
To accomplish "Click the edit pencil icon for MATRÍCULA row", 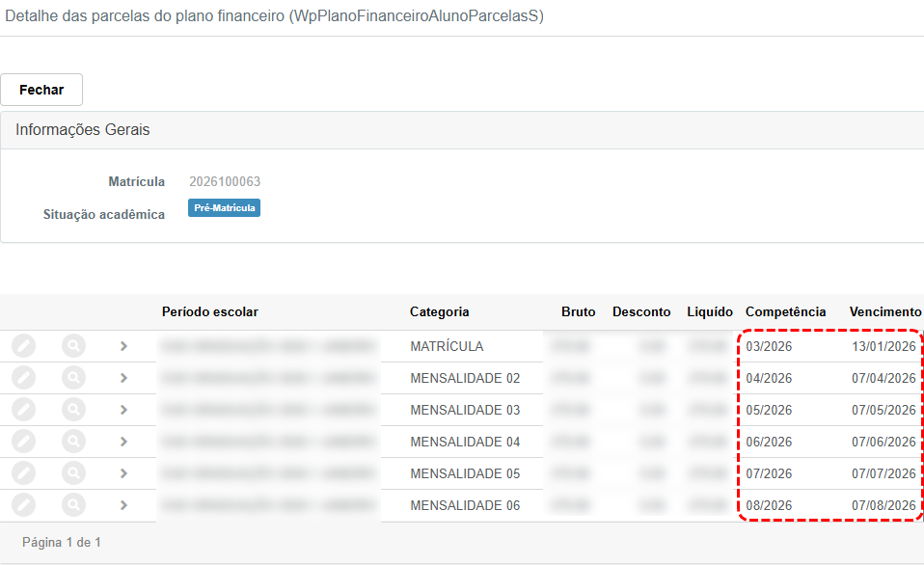I will (24, 346).
